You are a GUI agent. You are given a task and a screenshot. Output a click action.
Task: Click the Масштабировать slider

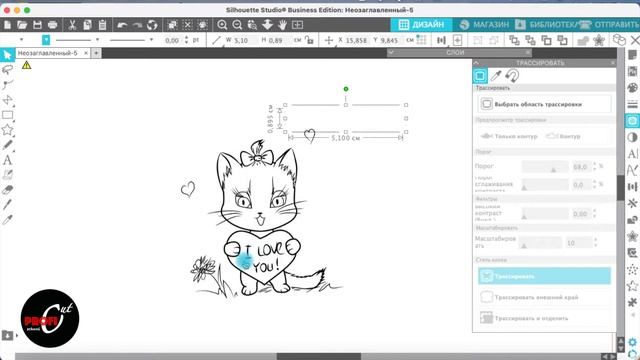pos(540,243)
